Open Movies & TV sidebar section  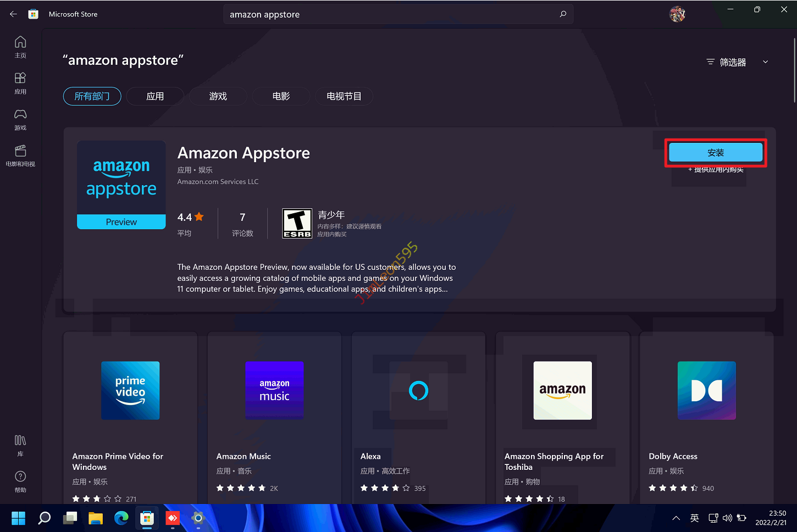(x=20, y=156)
